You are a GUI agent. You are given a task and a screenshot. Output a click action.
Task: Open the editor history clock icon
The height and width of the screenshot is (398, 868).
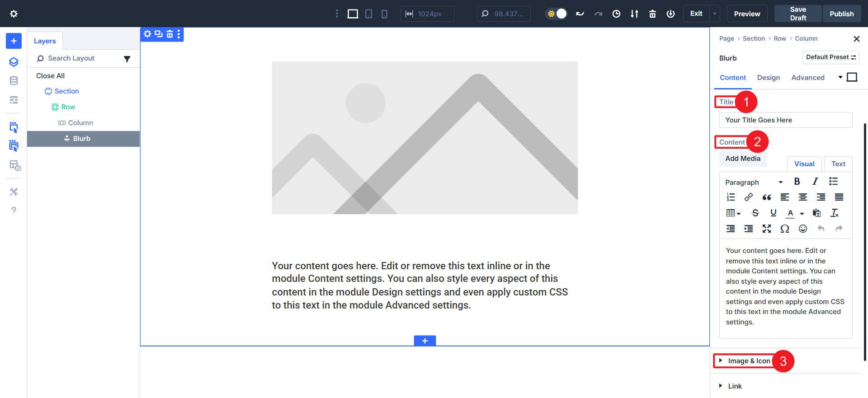pos(616,14)
